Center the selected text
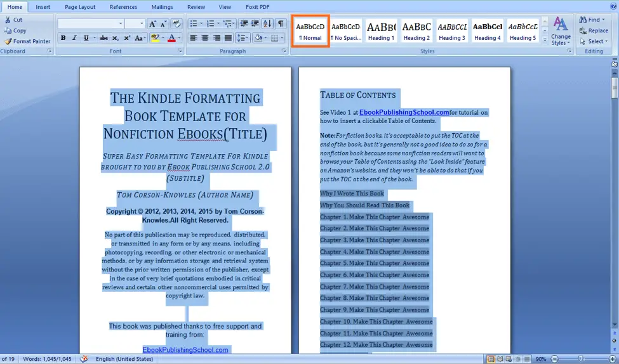The width and height of the screenshot is (619, 364). (x=205, y=38)
